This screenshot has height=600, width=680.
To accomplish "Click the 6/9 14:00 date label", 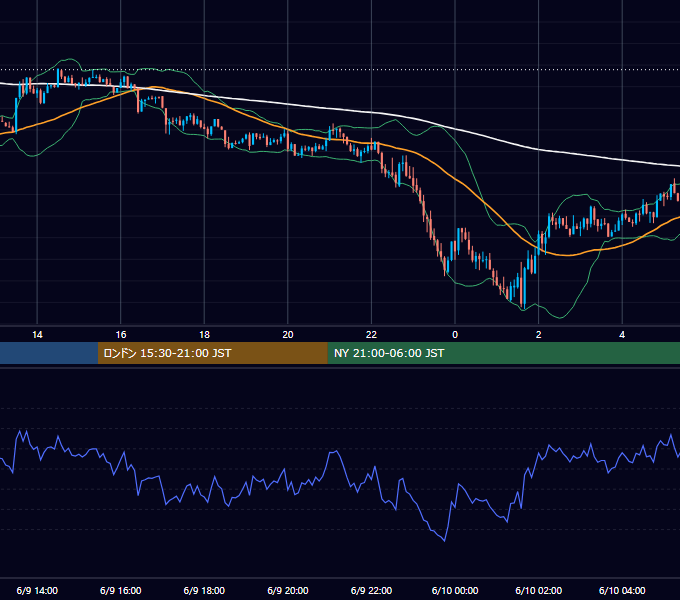I will (37, 590).
